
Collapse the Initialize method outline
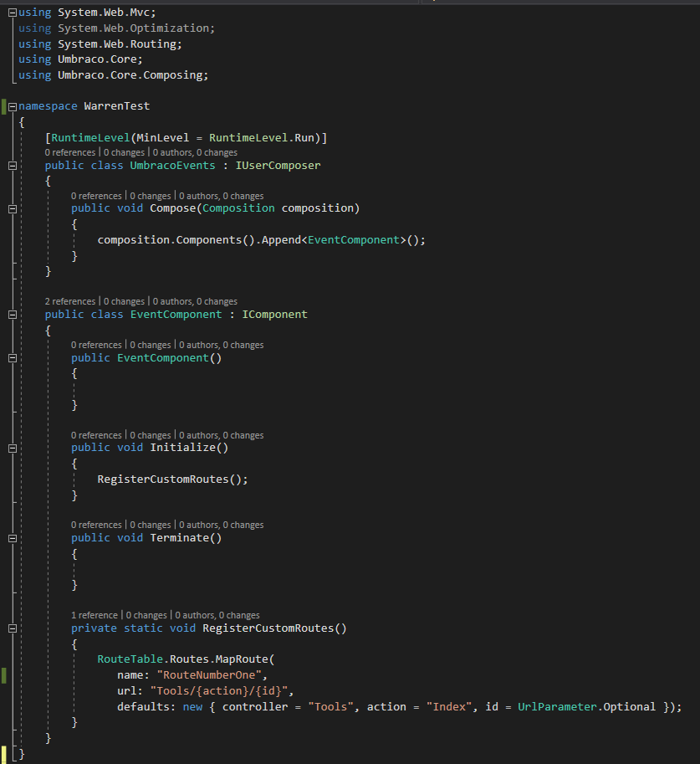pos(12,448)
